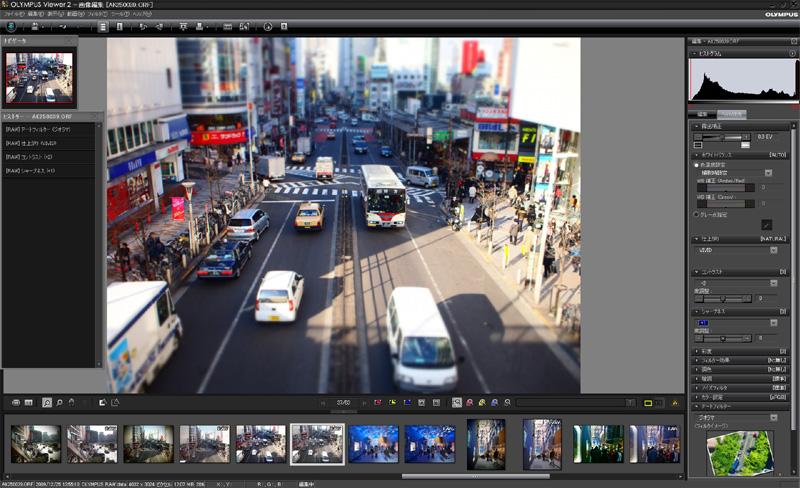
Task: Select the magnifier zoom tool in the bottom toolbar
Action: point(47,402)
